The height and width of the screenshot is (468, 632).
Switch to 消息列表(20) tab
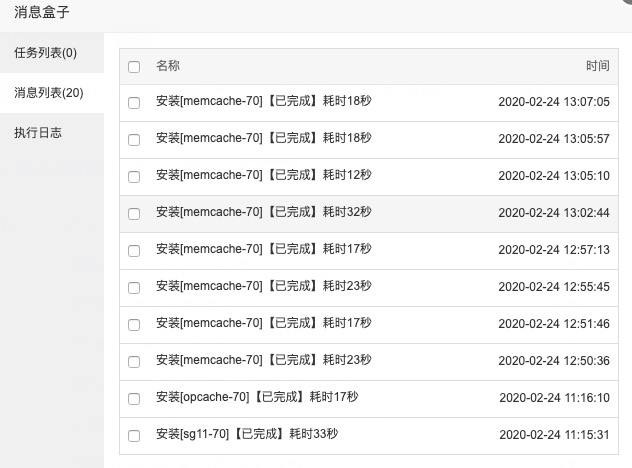pos(48,93)
